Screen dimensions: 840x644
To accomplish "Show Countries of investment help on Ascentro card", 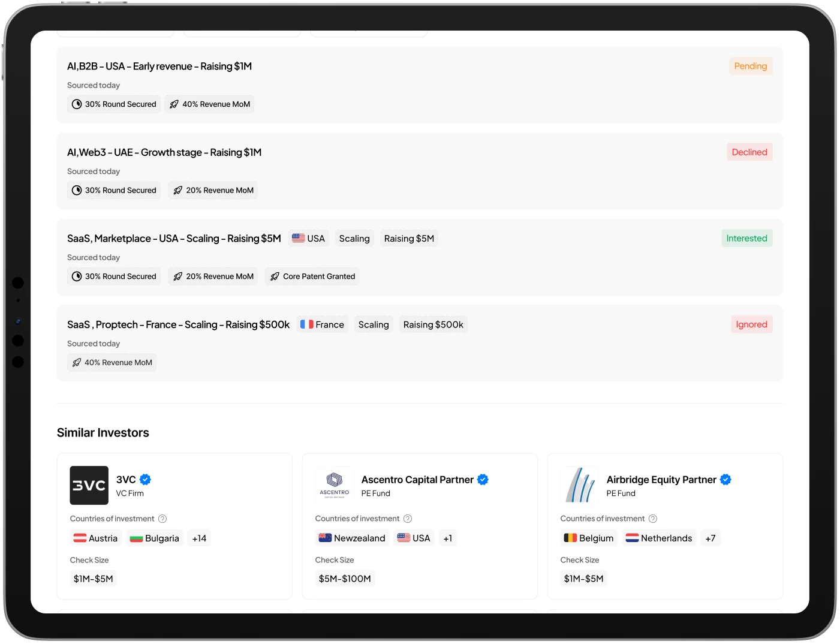I will pos(408,519).
